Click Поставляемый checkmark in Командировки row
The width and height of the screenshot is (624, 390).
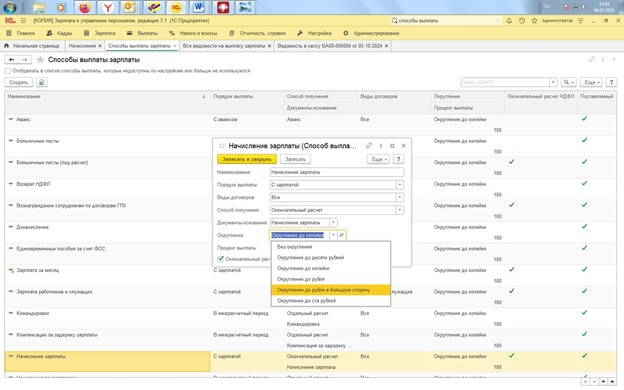click(x=584, y=312)
